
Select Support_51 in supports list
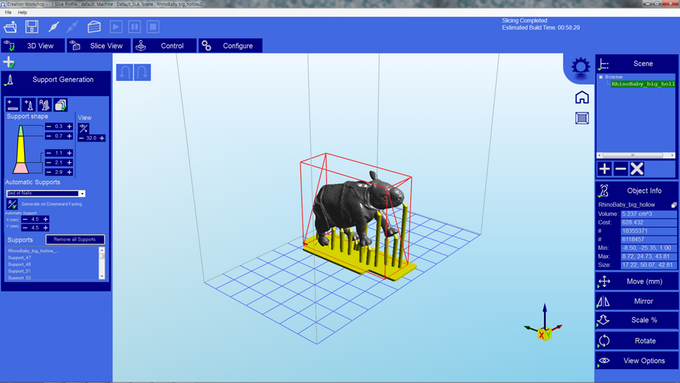click(x=20, y=271)
